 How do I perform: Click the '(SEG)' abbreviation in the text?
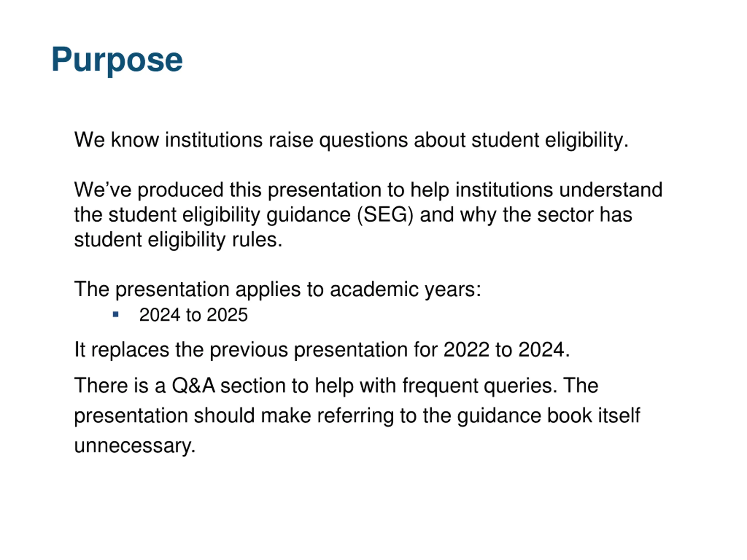point(385,215)
